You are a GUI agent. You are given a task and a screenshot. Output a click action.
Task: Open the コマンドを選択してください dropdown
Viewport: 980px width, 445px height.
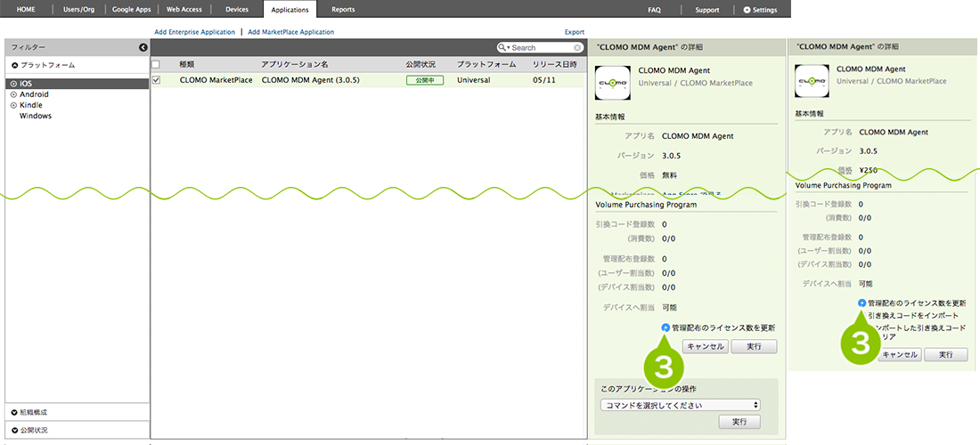coord(680,405)
